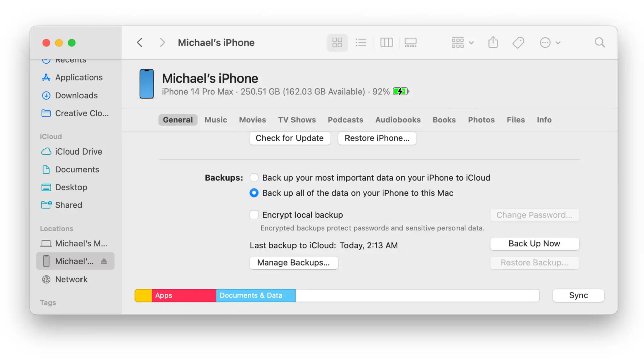Switch to list view
Viewport: 644px width, 362px height.
361,43
